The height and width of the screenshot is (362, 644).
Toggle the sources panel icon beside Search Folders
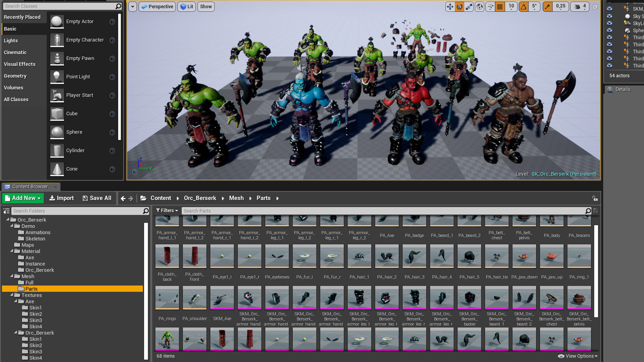[x=6, y=211]
